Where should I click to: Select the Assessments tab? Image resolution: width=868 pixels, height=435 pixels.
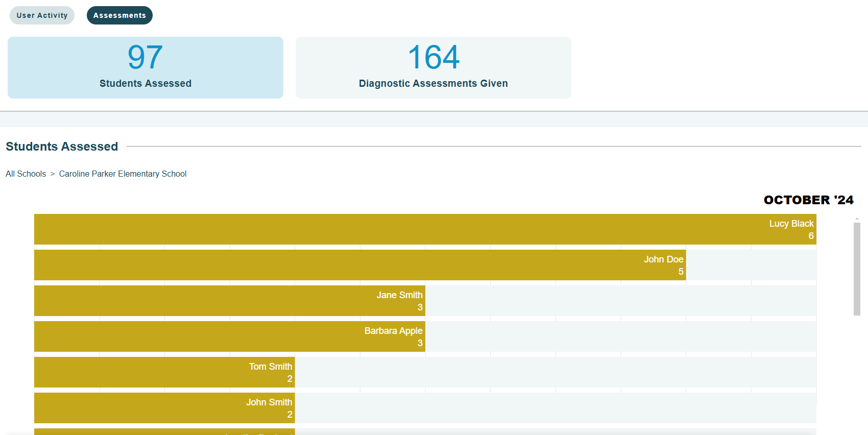click(119, 15)
